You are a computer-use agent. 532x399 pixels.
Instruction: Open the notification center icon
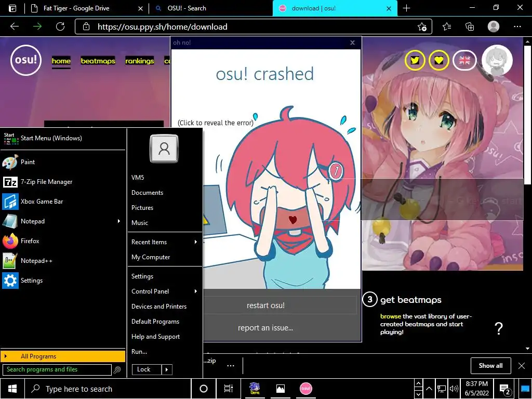pyautogui.click(x=505, y=389)
